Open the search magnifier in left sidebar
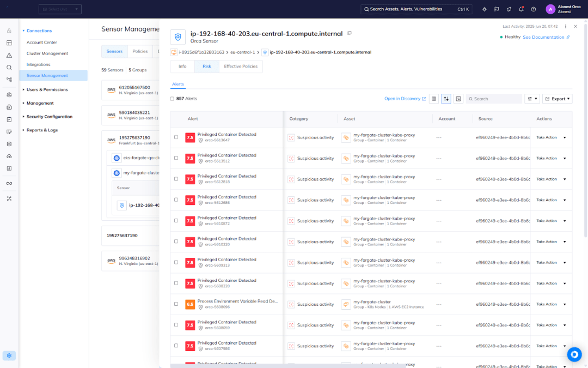 9,68
